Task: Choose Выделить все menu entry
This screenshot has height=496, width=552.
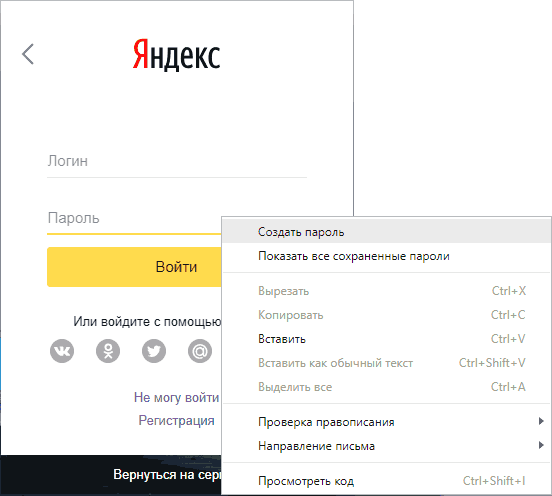Action: pos(387,387)
